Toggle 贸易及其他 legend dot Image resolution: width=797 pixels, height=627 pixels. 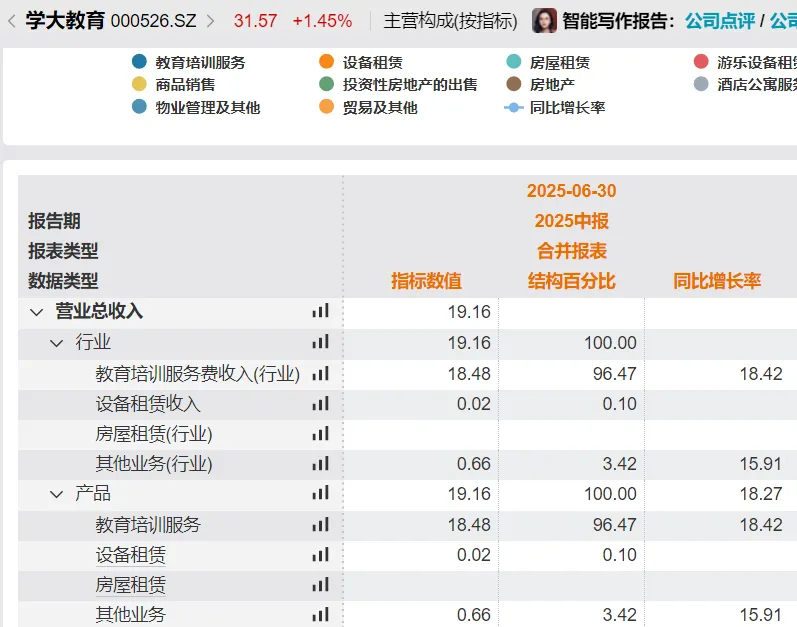click(326, 107)
